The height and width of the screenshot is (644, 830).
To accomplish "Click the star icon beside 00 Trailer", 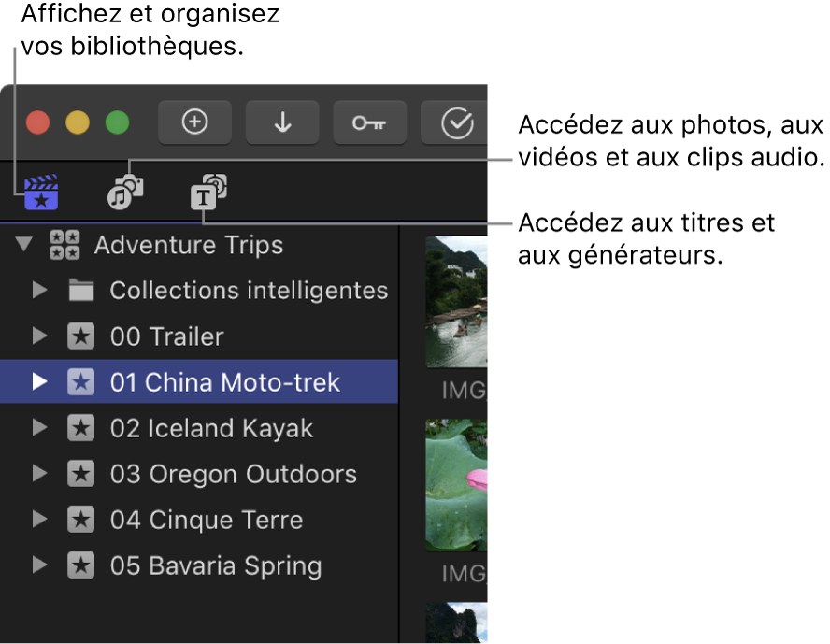I will coord(81,336).
